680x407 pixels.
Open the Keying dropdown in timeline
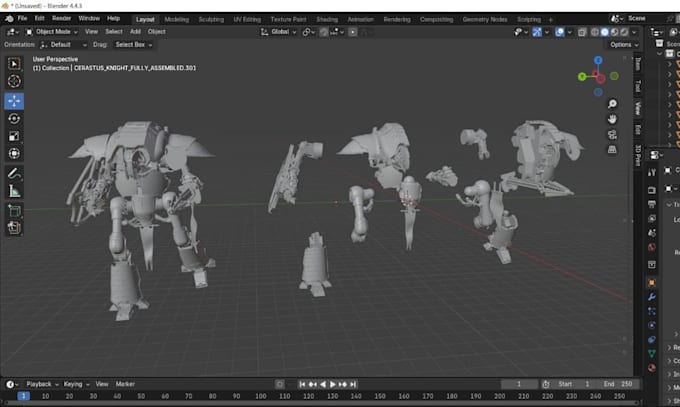tap(76, 384)
